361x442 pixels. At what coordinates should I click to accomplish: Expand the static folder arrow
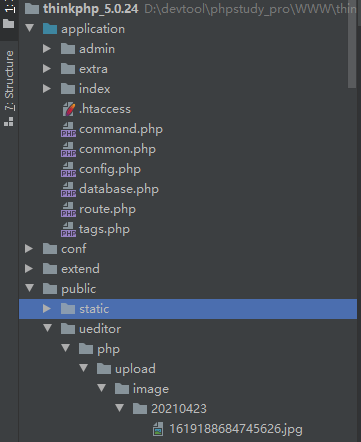point(47,309)
